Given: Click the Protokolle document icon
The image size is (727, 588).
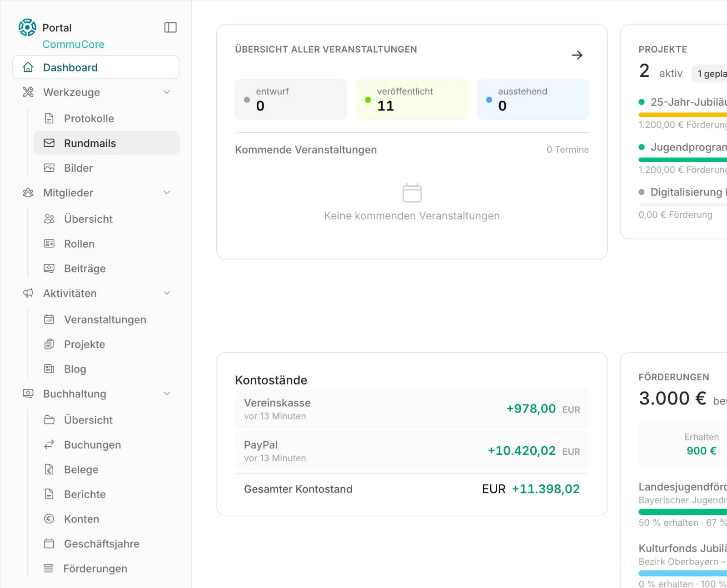Looking at the screenshot, I should tap(49, 119).
